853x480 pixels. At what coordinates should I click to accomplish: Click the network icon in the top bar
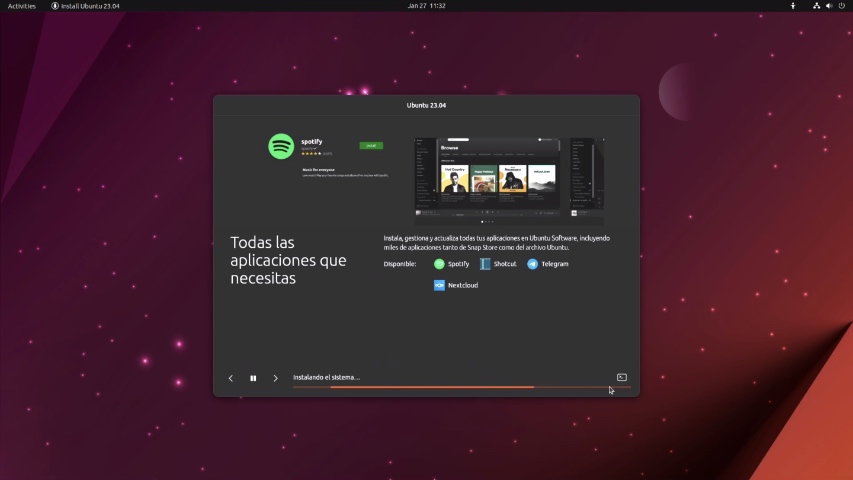[x=816, y=6]
